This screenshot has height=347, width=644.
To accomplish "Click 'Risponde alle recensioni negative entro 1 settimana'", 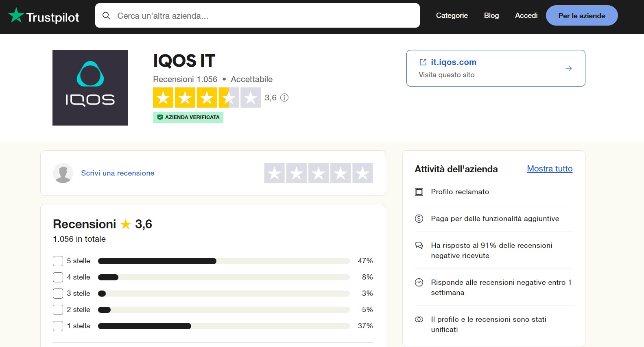I will tap(501, 287).
